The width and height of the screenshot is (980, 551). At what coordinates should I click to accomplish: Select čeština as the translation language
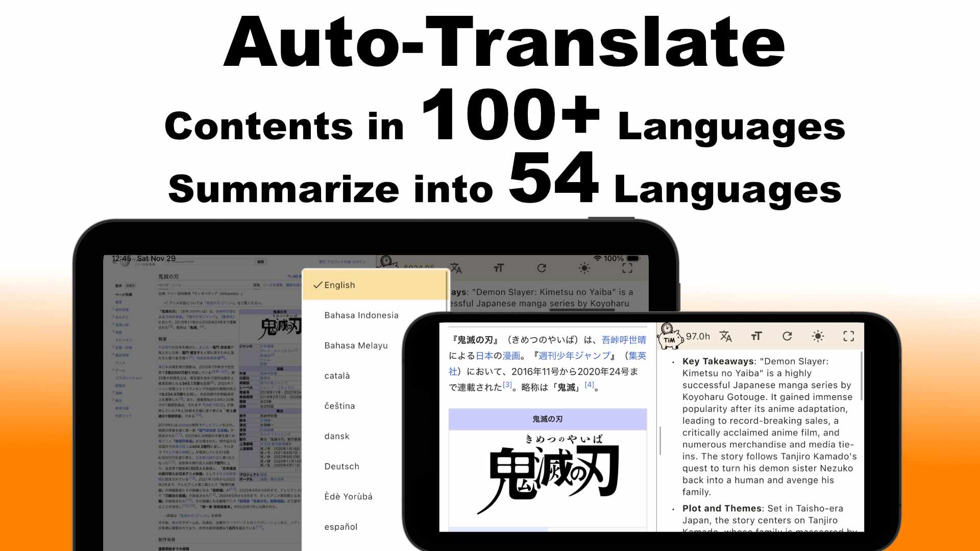tap(340, 406)
